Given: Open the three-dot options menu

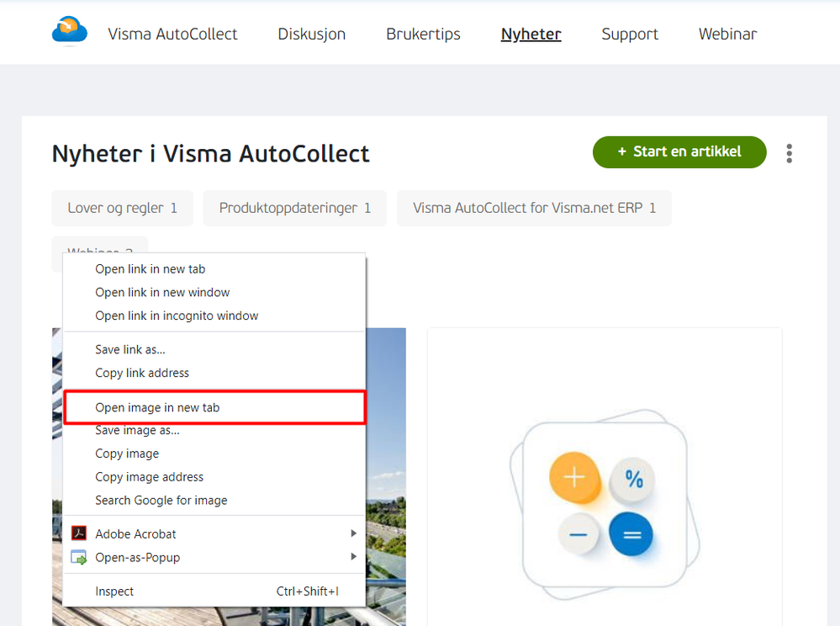Looking at the screenshot, I should point(789,153).
